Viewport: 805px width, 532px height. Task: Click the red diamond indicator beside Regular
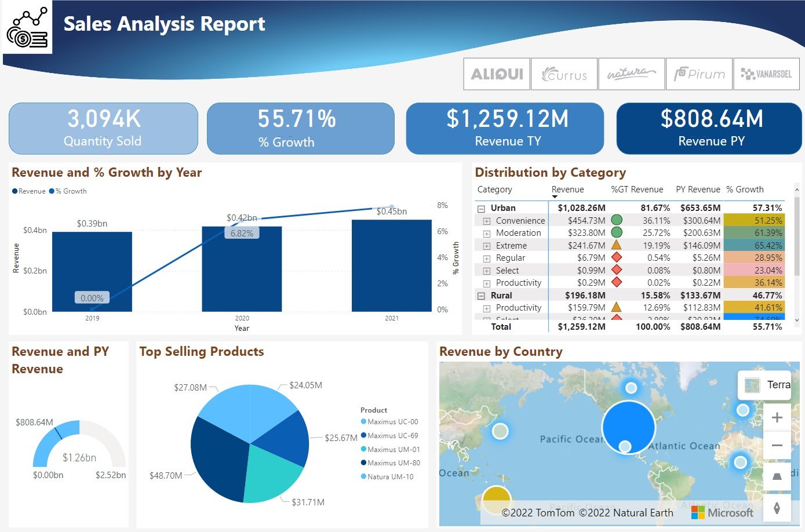tap(617, 257)
